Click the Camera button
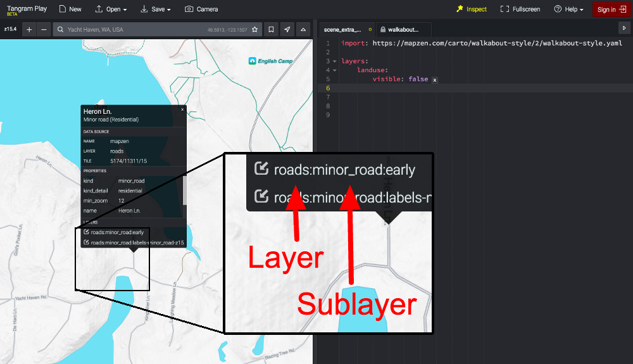The height and width of the screenshot is (364, 633). [201, 9]
